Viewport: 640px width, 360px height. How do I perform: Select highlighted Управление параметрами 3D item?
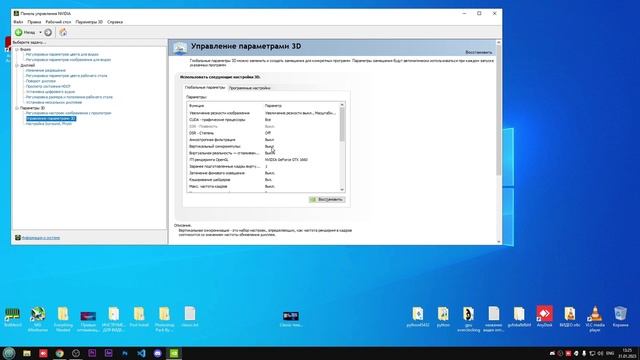[51, 118]
